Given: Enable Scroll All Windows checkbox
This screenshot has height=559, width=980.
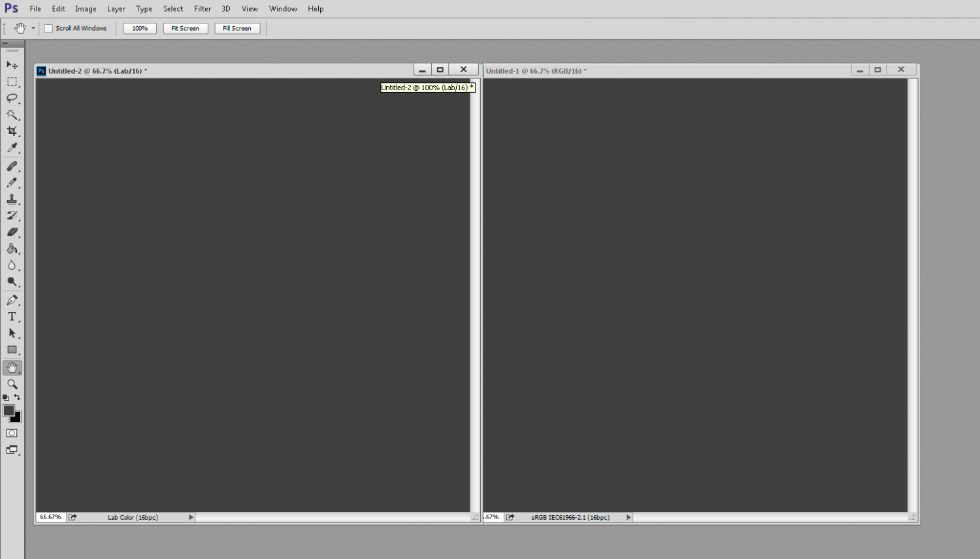Looking at the screenshot, I should click(48, 28).
